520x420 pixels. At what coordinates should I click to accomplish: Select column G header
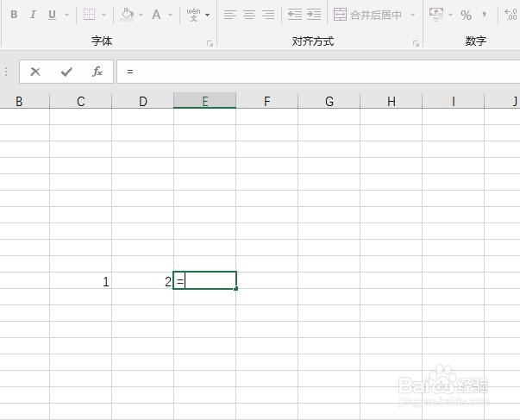pyautogui.click(x=329, y=101)
